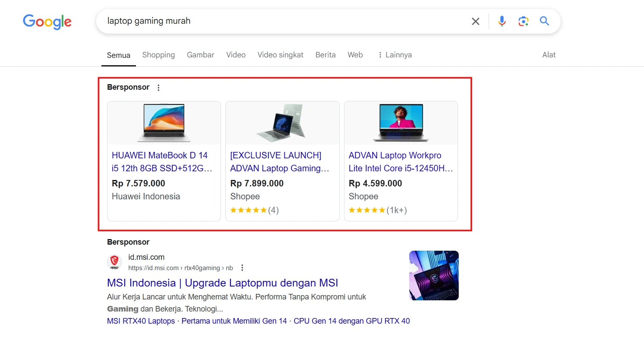Click the https://id.msi.com URL breadcrumb
Image resolution: width=644 pixels, height=337 pixels.
[180, 268]
